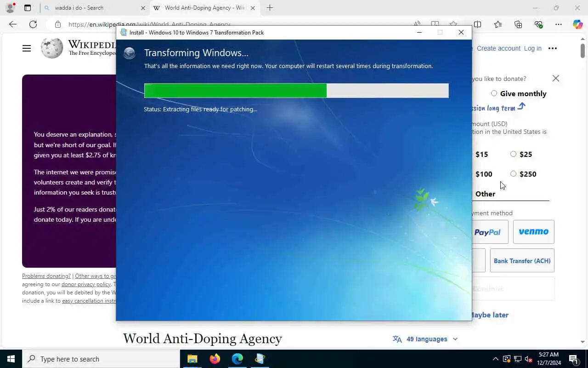Open the installer's taskbar icon

pyautogui.click(x=260, y=359)
